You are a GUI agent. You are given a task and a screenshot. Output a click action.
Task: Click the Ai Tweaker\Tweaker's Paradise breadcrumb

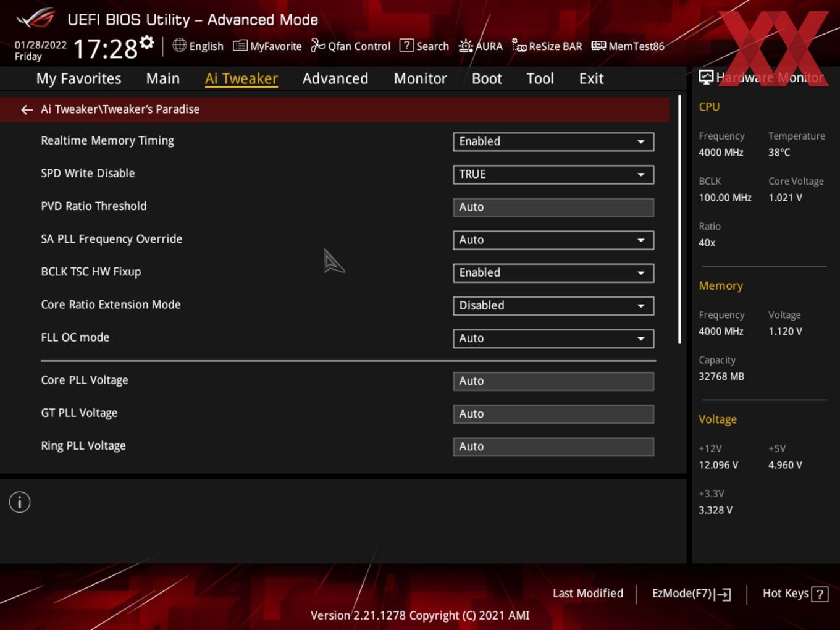pos(120,109)
